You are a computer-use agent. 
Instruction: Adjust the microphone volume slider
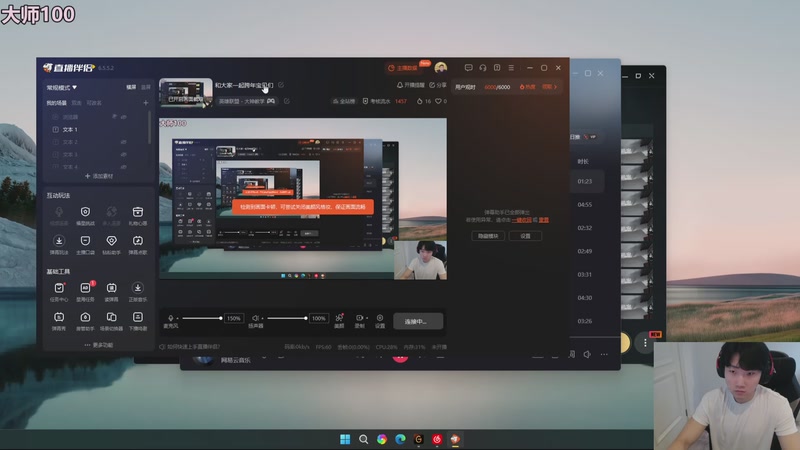(202, 318)
